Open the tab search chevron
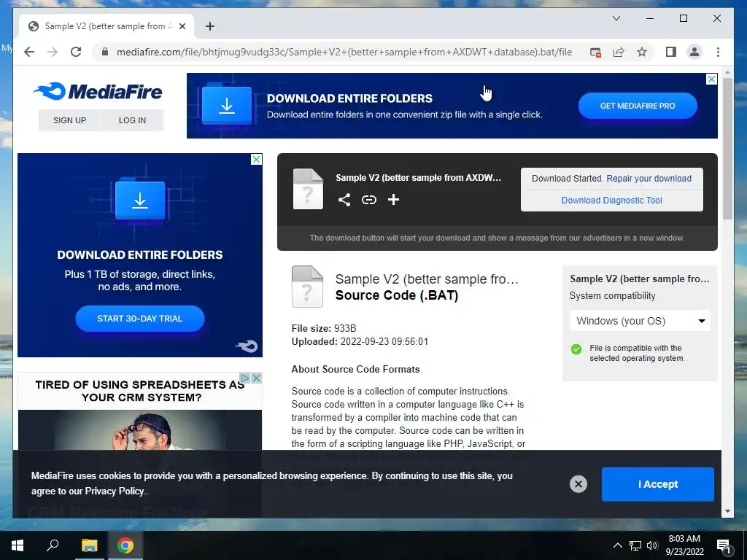Screen dimensions: 747x560 pos(616,18)
